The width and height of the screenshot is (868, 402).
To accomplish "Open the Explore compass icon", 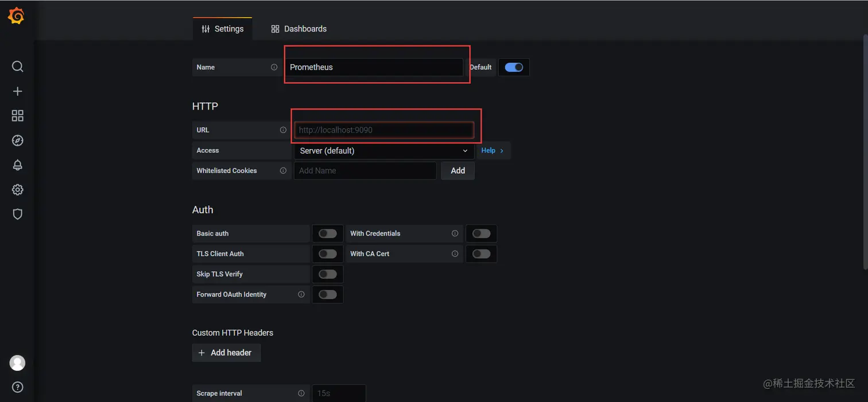I will tap(18, 140).
